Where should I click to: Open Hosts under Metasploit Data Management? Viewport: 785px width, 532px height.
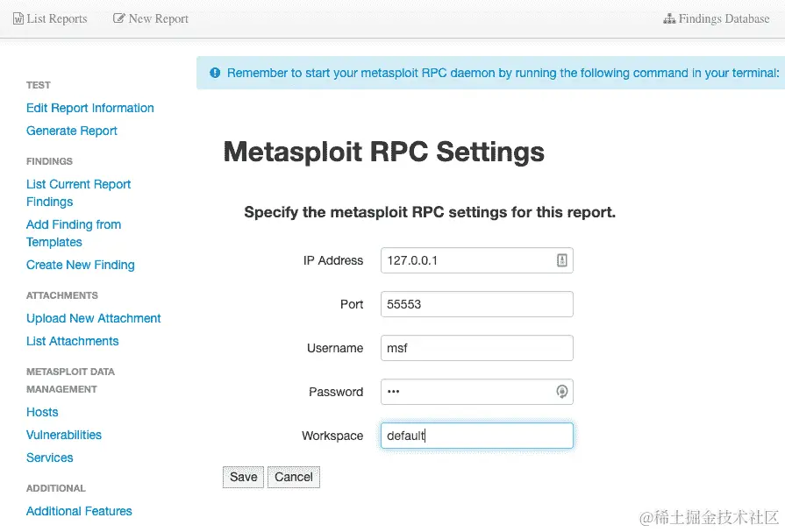point(42,413)
